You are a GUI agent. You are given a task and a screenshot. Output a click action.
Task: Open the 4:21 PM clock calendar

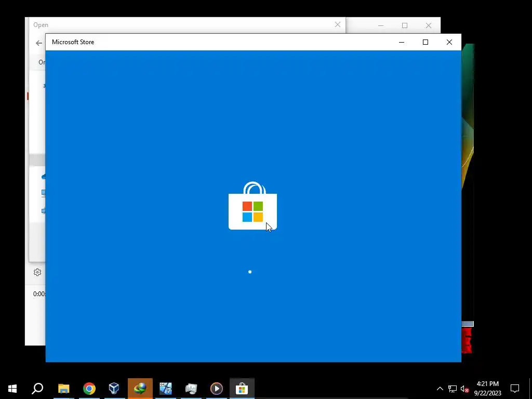[487, 389]
